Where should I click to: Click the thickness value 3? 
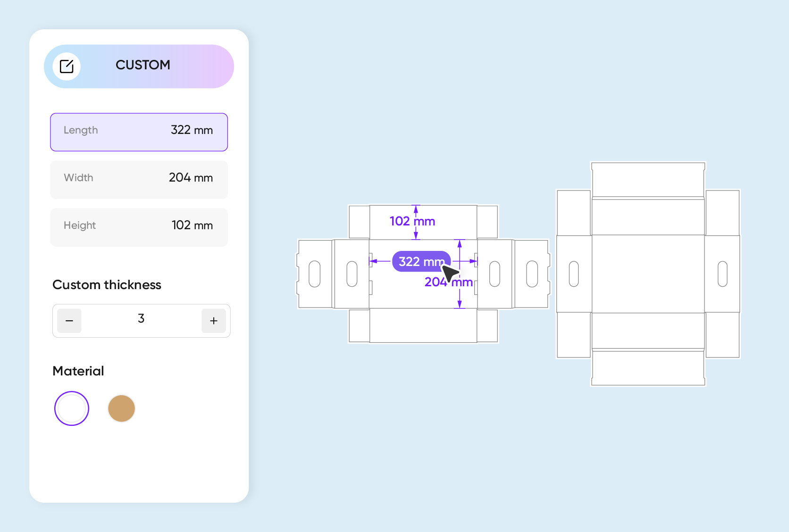141,319
